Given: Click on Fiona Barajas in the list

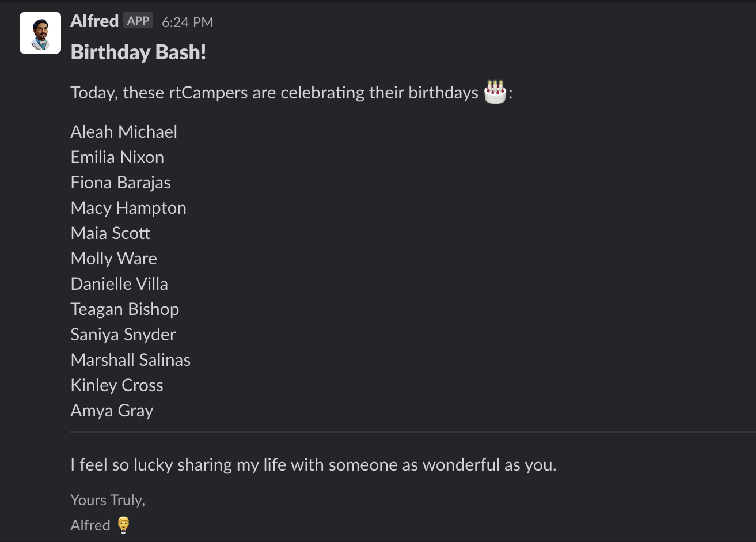Looking at the screenshot, I should coord(120,183).
